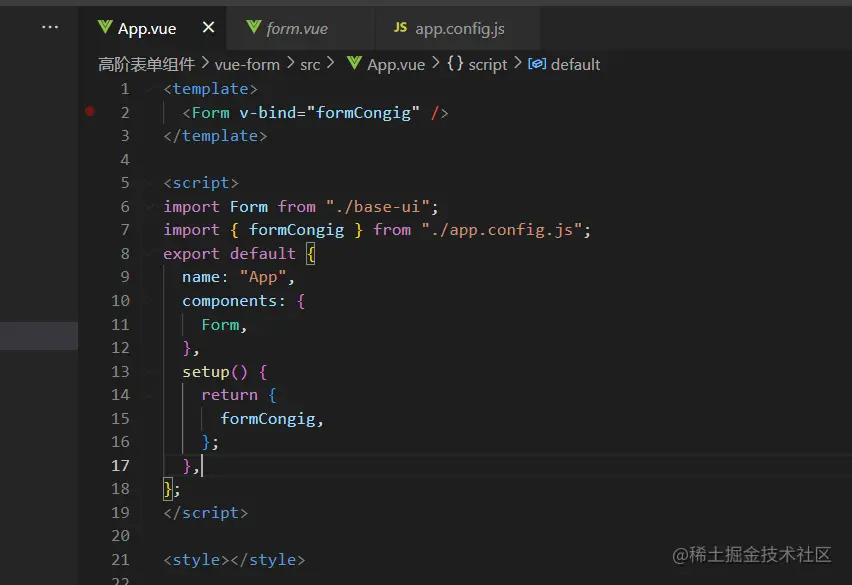
Task: Click line number 21 in the gutter
Action: tap(121, 559)
